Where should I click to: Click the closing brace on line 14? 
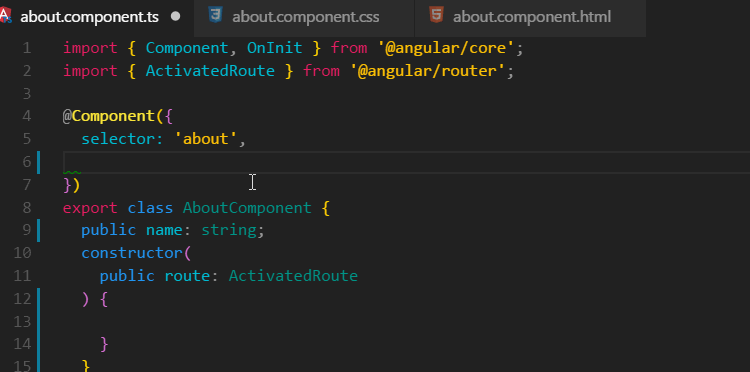pyautogui.click(x=104, y=344)
